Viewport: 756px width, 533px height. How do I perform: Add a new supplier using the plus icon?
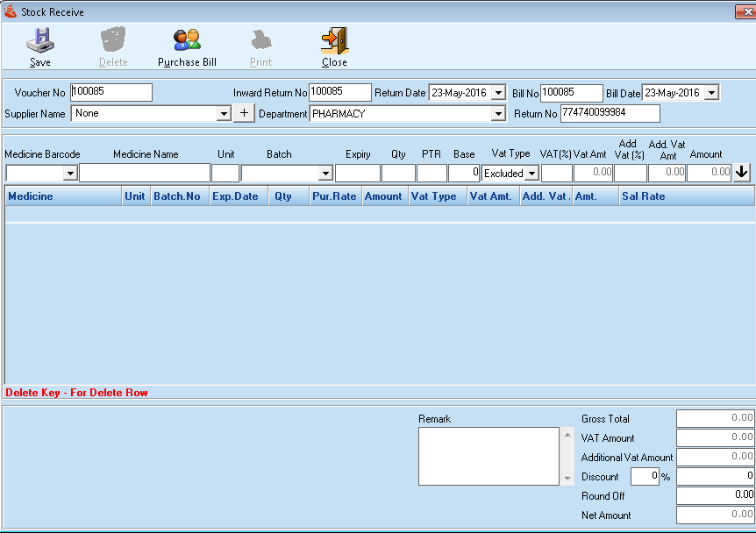244,113
